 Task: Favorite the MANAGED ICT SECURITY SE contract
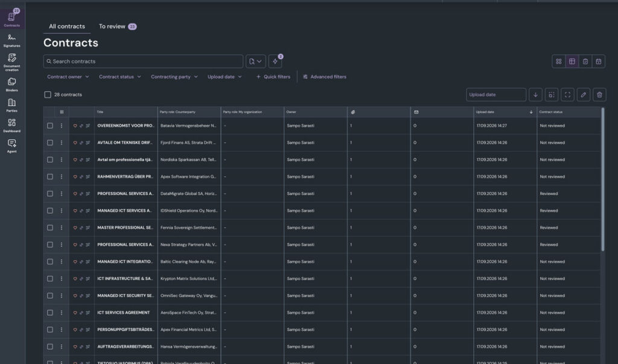click(75, 296)
